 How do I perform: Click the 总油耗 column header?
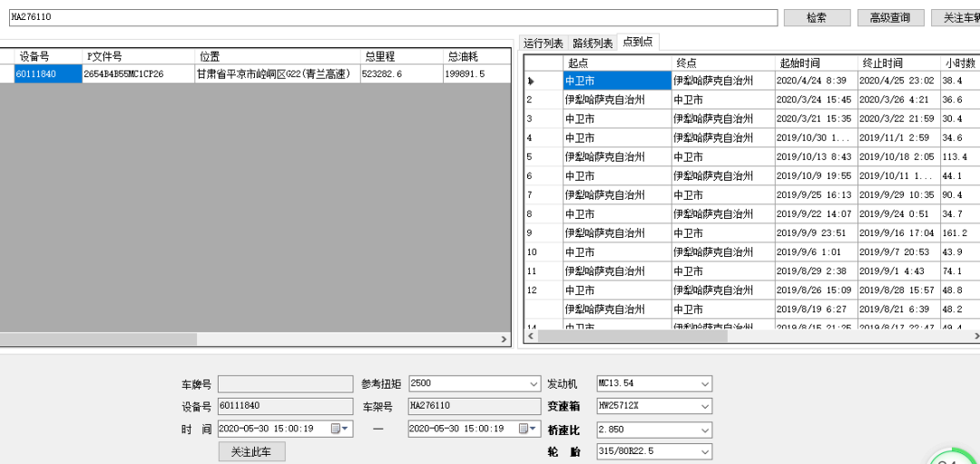pyautogui.click(x=476, y=56)
